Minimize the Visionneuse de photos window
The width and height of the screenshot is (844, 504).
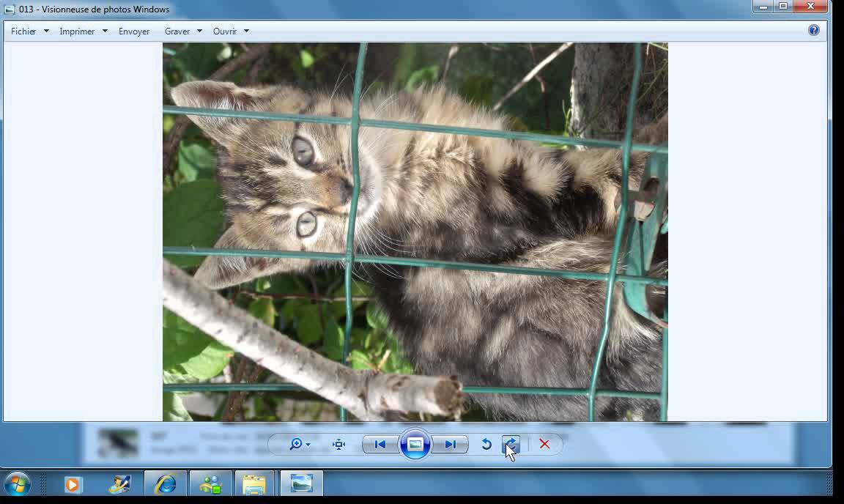pos(763,7)
